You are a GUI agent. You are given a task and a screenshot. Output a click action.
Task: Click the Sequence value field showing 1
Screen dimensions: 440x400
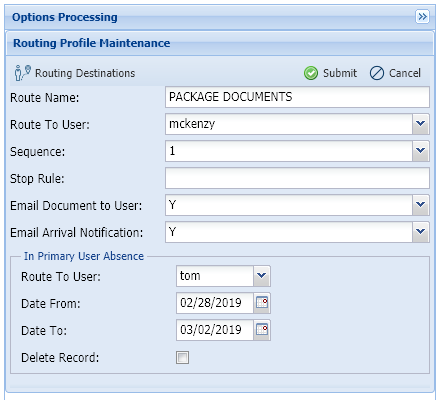pyautogui.click(x=289, y=151)
